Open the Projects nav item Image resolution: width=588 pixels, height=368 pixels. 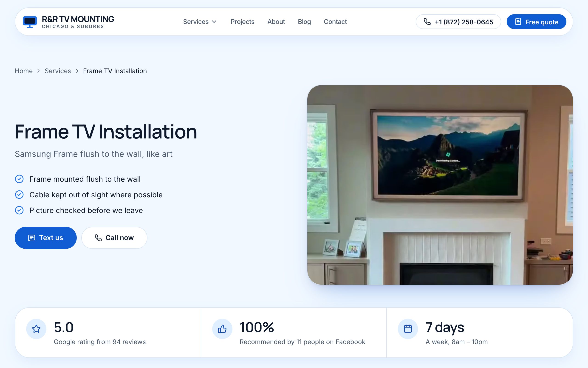pos(242,22)
